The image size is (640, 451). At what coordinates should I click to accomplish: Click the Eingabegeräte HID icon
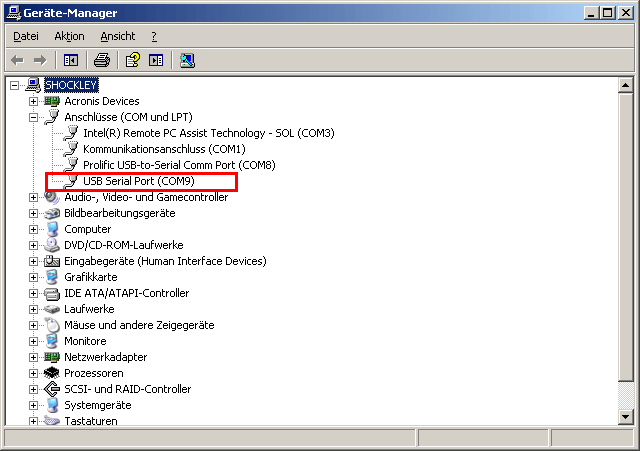(x=52, y=261)
